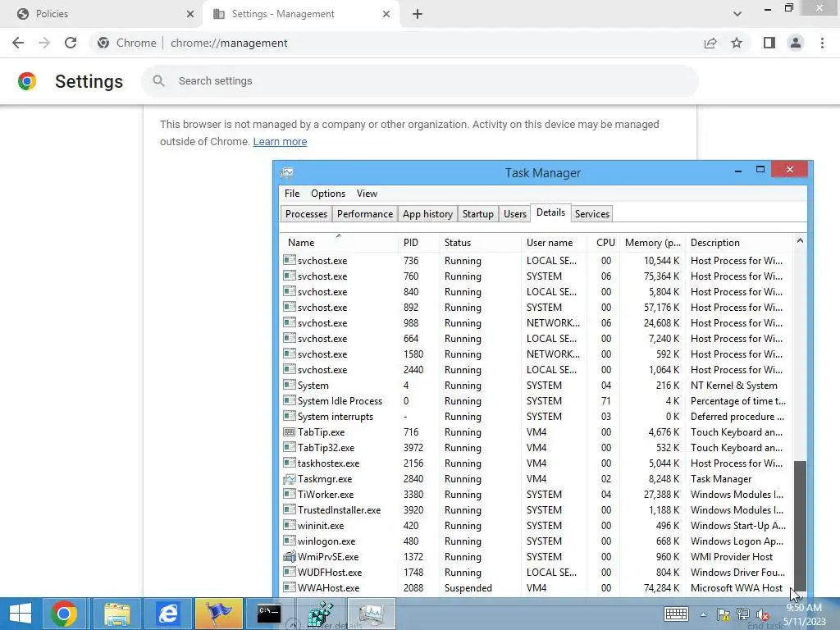Open the Action Center flag icon
Viewport: 840px width, 630px height.
coord(723,614)
